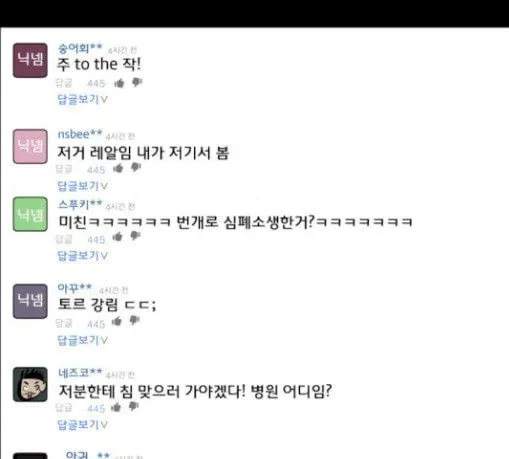Click green 닉넴 avatar of 스푸키**

click(x=30, y=214)
